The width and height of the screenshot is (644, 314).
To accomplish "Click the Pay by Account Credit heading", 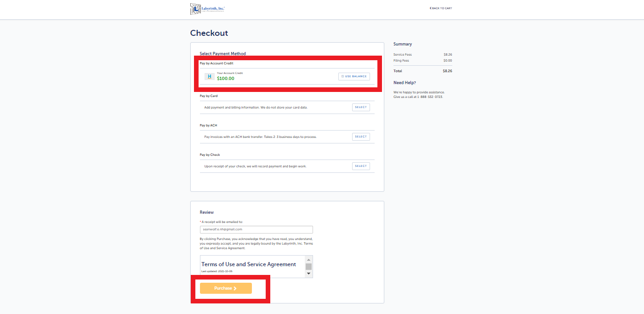I will [x=217, y=63].
